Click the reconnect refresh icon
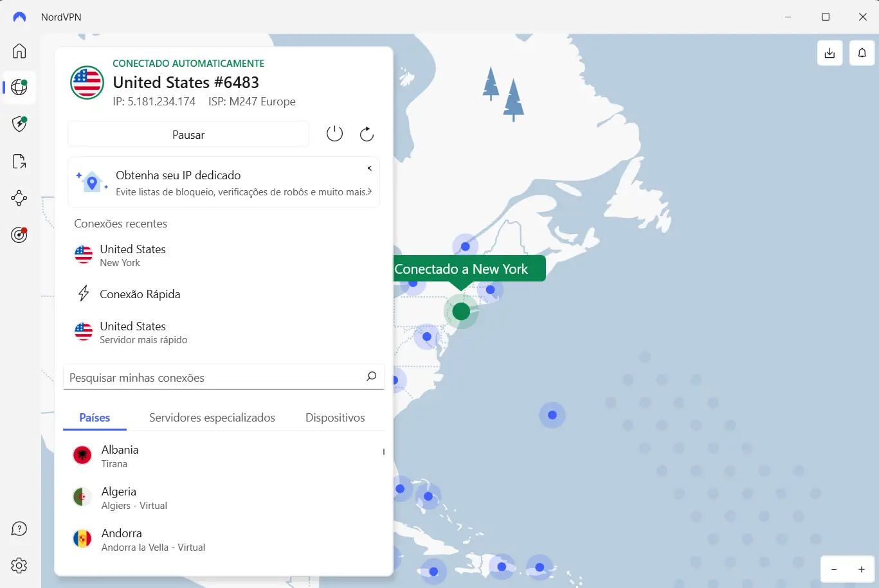 point(367,134)
